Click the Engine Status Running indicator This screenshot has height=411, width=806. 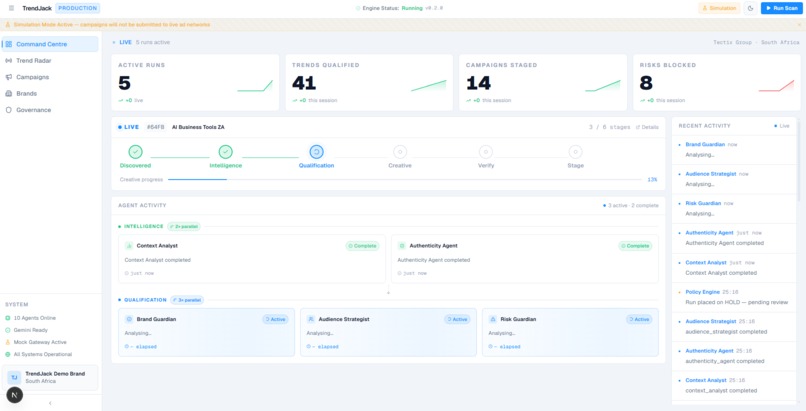point(399,8)
